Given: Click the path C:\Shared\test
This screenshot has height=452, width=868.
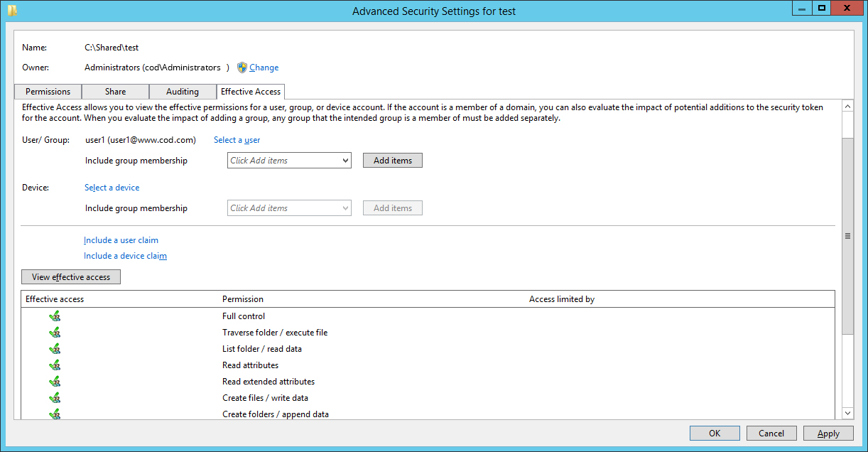Looking at the screenshot, I should coord(112,48).
